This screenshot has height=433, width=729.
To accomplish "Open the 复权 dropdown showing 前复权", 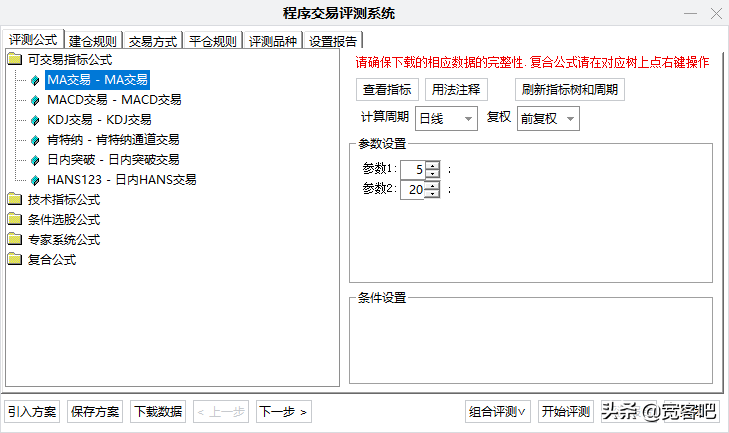I will 547,118.
